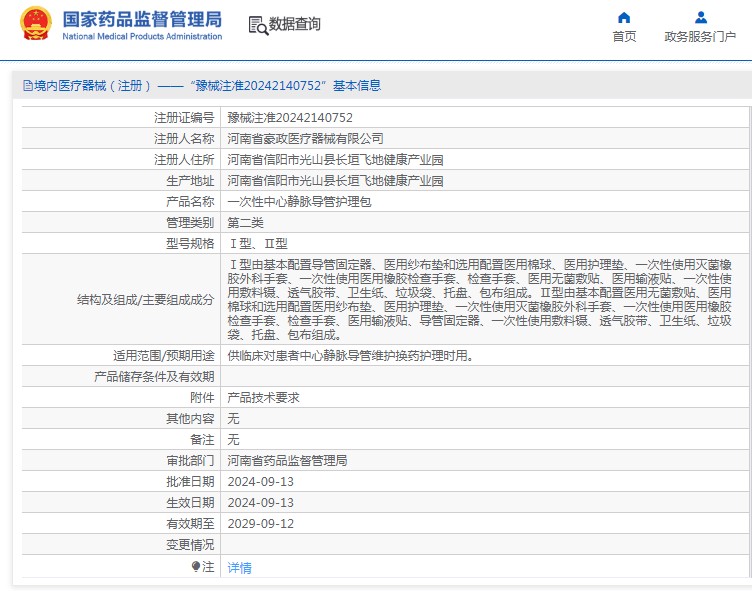This screenshot has height=591, width=752.
Task: Click the National Medical Products Administration subtitle
Action: tap(142, 37)
